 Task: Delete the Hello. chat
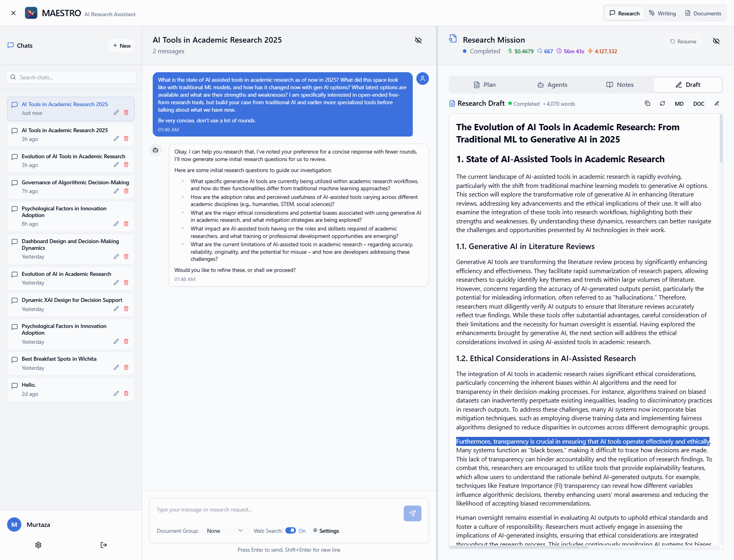tap(126, 393)
